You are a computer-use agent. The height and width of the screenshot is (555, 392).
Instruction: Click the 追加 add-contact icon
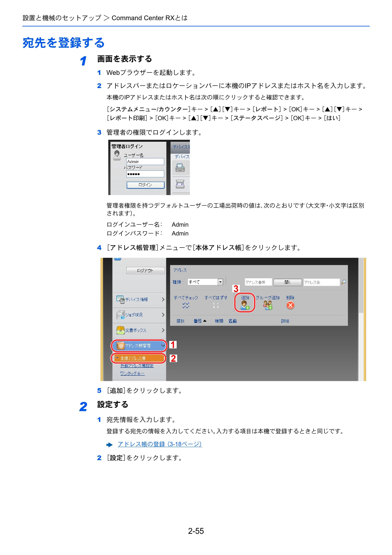[x=245, y=305]
